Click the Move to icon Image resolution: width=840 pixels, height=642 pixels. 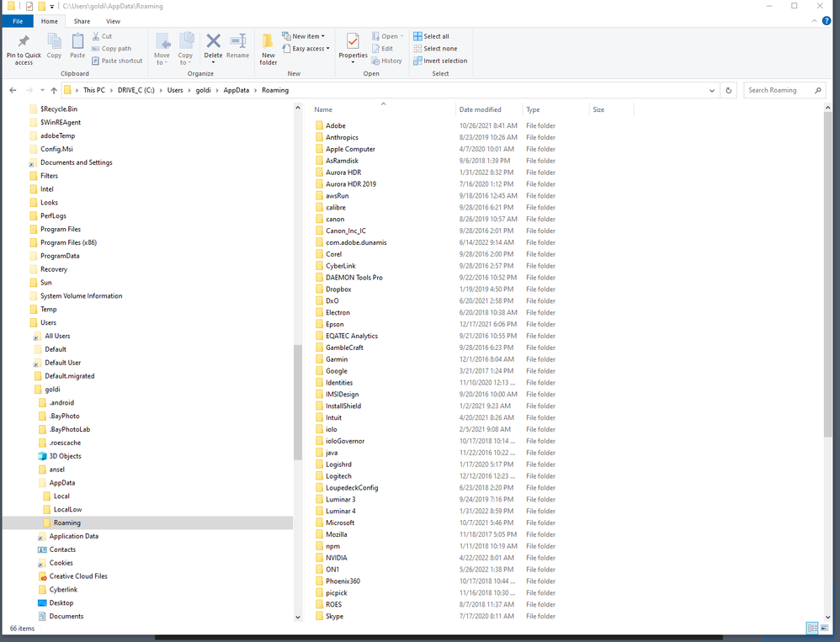click(162, 41)
